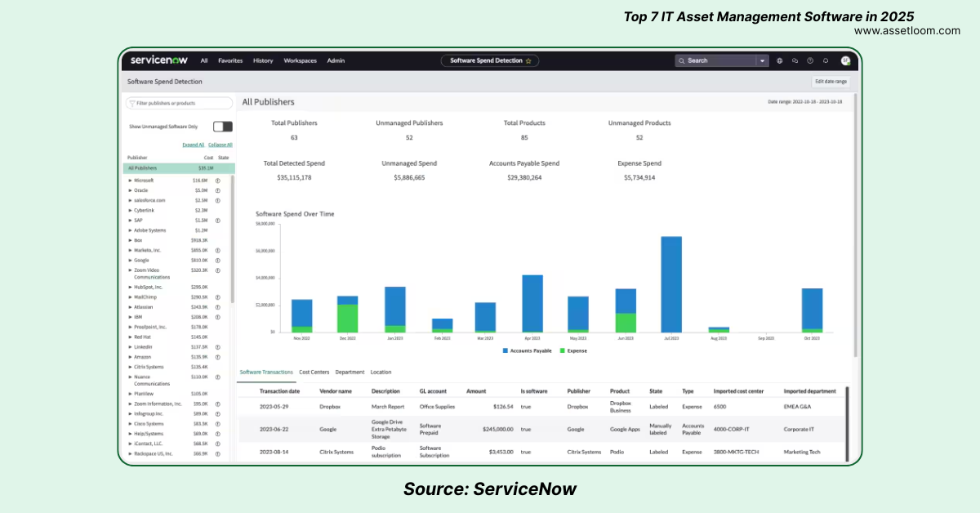The image size is (980, 513).
Task: Click the state icon for Oracle
Action: [218, 190]
